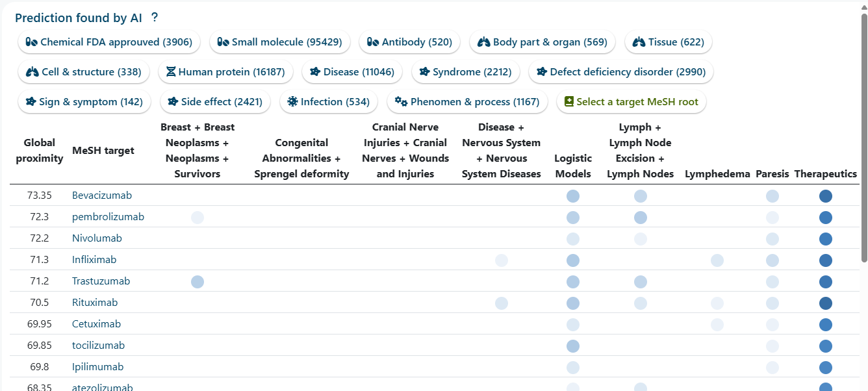Click the vertical scrollbar thumb
868x391 pixels.
[863, 136]
